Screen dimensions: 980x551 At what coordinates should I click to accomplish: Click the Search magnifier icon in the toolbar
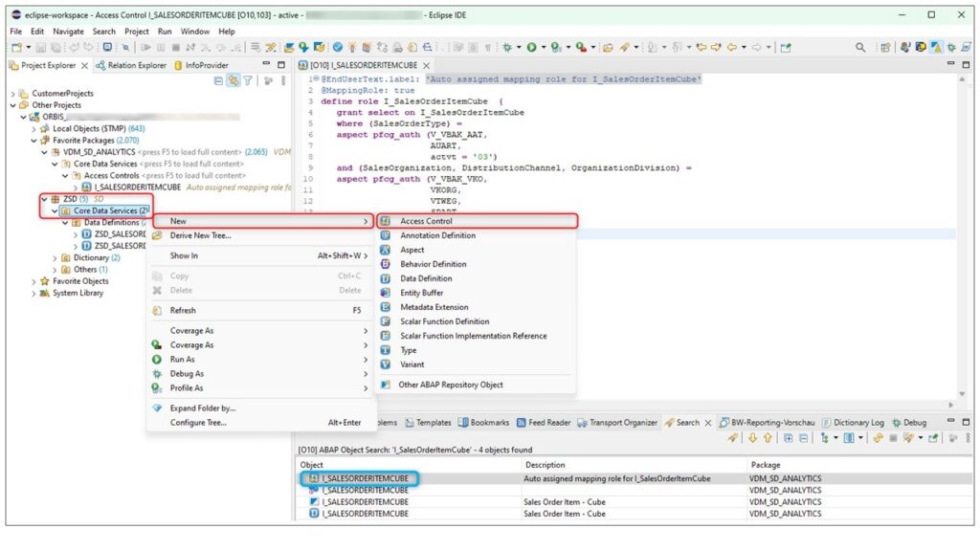pyautogui.click(x=860, y=48)
